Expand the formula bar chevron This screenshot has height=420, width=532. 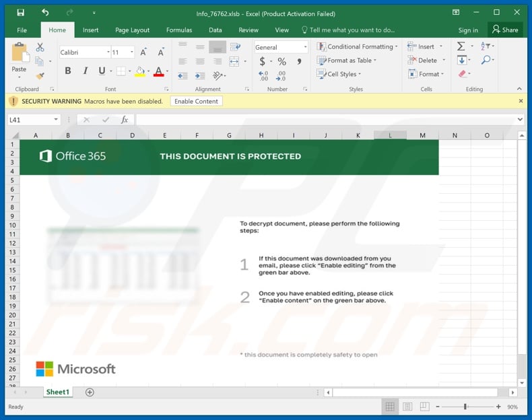tap(520, 119)
